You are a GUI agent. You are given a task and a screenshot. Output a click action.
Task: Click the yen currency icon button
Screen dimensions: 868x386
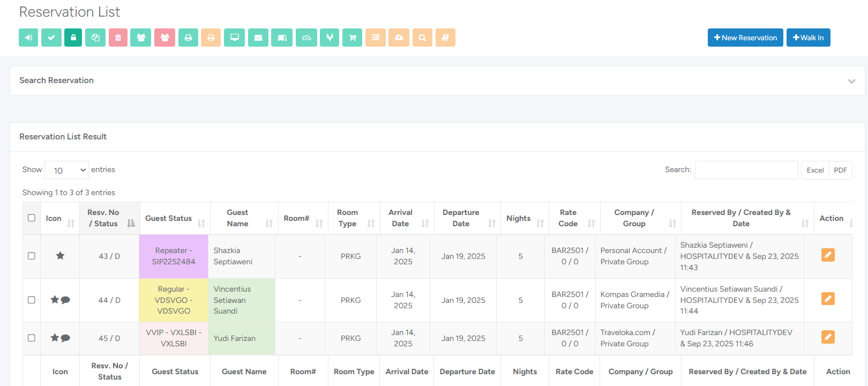(330, 38)
